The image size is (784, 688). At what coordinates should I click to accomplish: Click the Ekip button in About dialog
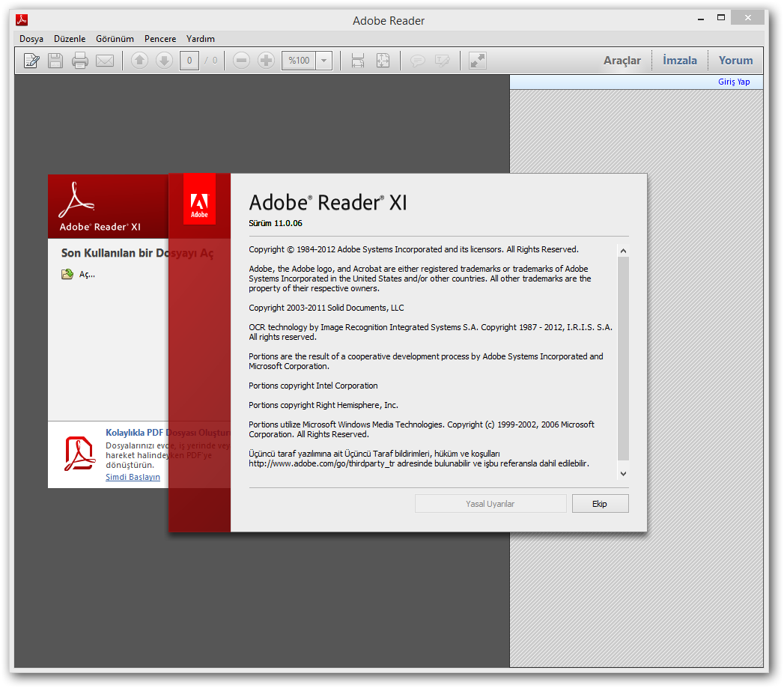click(x=600, y=504)
